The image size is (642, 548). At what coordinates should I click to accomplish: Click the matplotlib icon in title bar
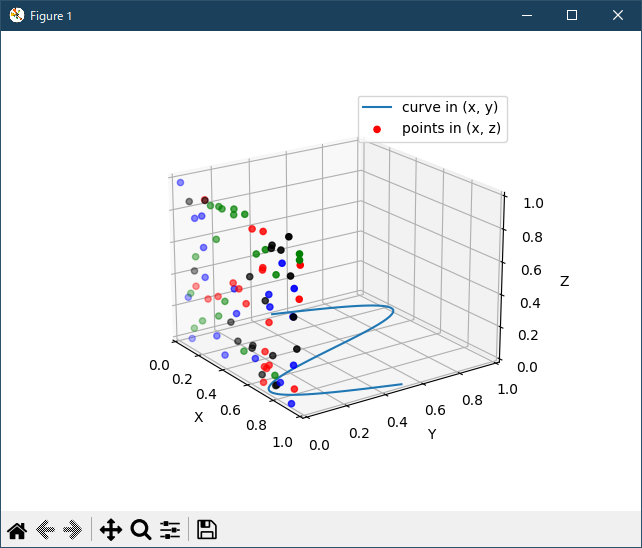tap(17, 16)
